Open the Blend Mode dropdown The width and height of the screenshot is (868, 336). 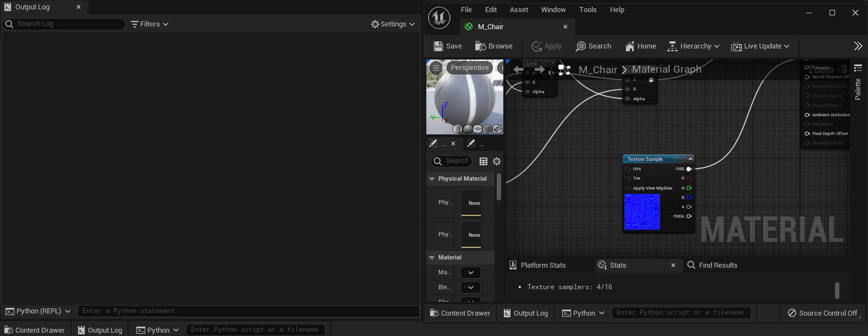[x=470, y=288]
